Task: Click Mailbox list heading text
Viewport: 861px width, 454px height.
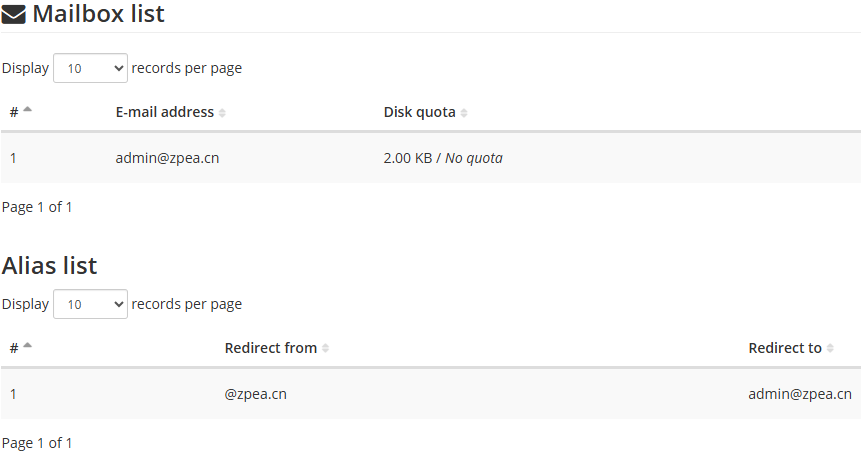Action: pos(99,14)
